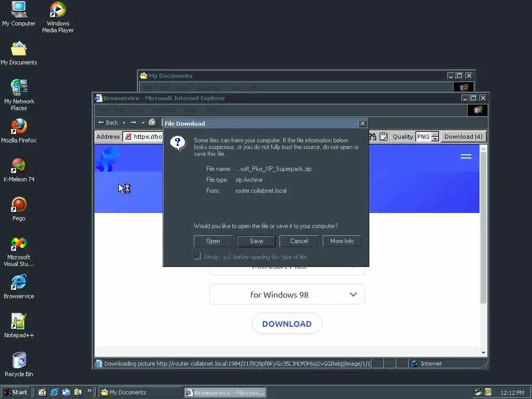532x399 pixels.
Task: Click the 'router.collabnet.local' source text
Action: (261, 191)
